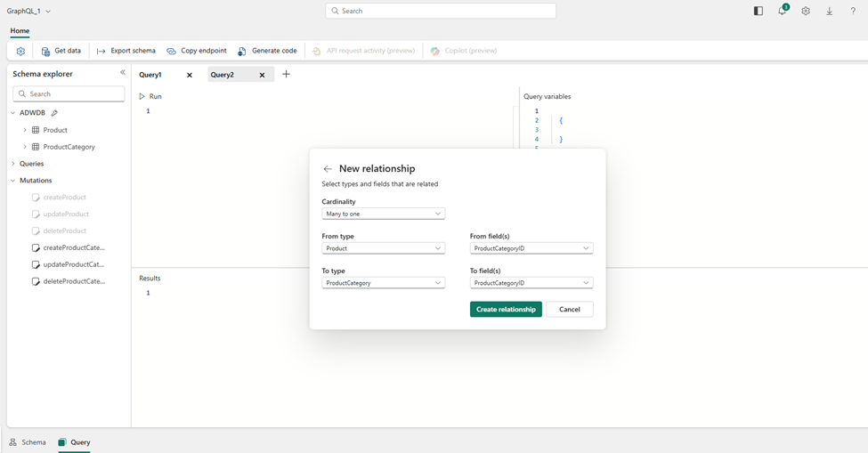Screen dimensions: 868x453
Task: Cancel the new relationship dialog
Action: click(569, 310)
